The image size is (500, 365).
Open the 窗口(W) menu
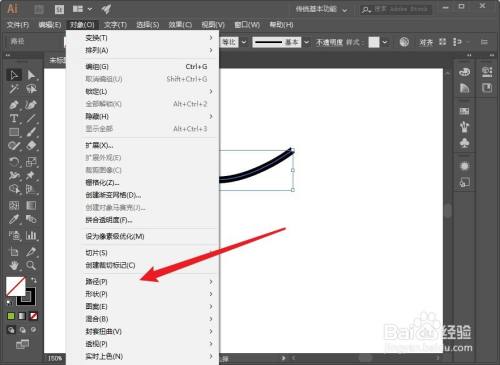pyautogui.click(x=247, y=25)
